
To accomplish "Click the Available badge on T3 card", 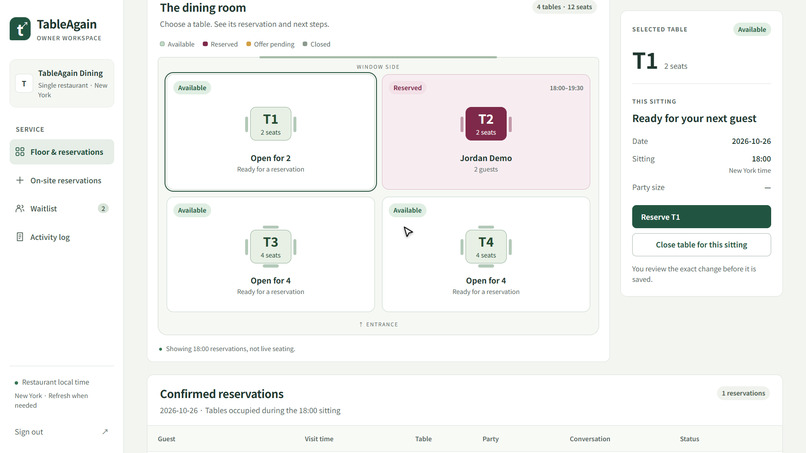I will click(x=192, y=210).
